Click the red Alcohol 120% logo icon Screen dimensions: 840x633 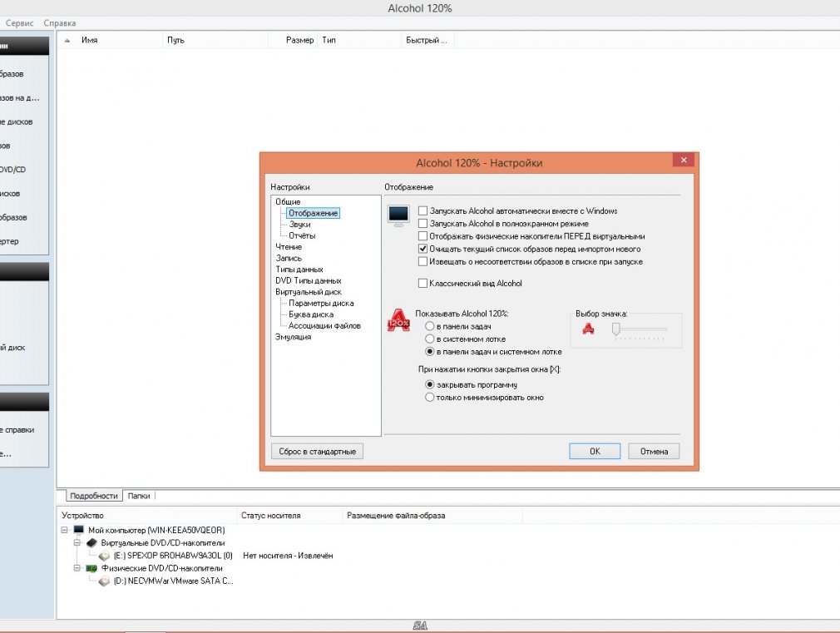pyautogui.click(x=398, y=320)
